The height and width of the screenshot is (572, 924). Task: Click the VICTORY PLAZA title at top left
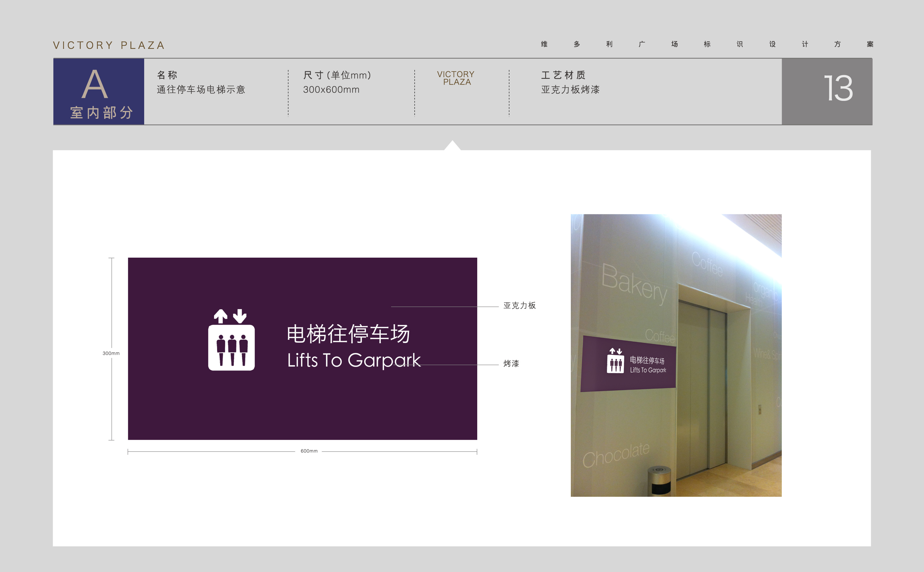pos(109,45)
